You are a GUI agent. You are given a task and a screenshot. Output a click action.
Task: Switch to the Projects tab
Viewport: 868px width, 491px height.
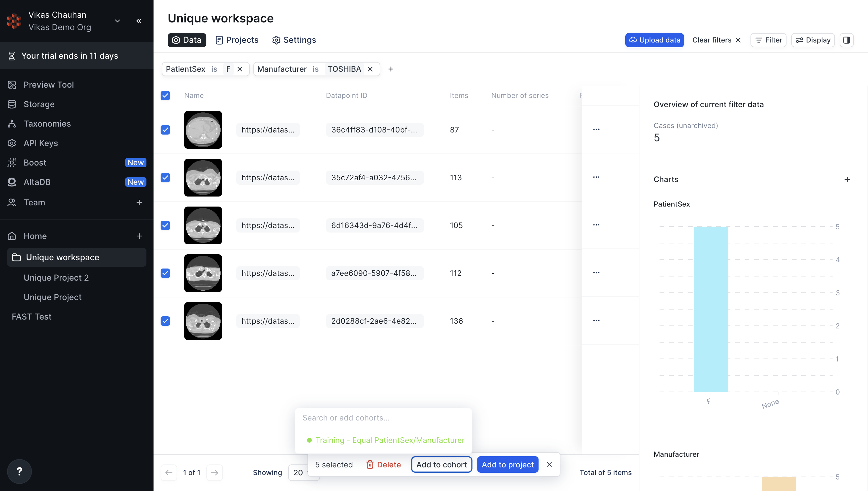tap(237, 40)
